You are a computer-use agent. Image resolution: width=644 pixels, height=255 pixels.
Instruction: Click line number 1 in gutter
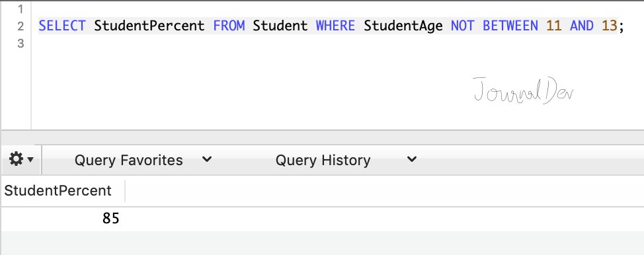point(20,9)
